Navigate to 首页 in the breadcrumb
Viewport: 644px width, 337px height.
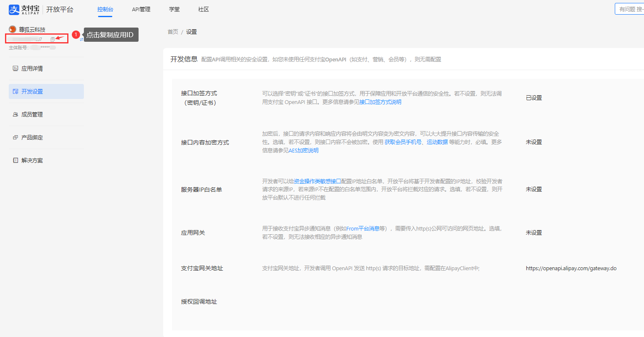pos(173,32)
